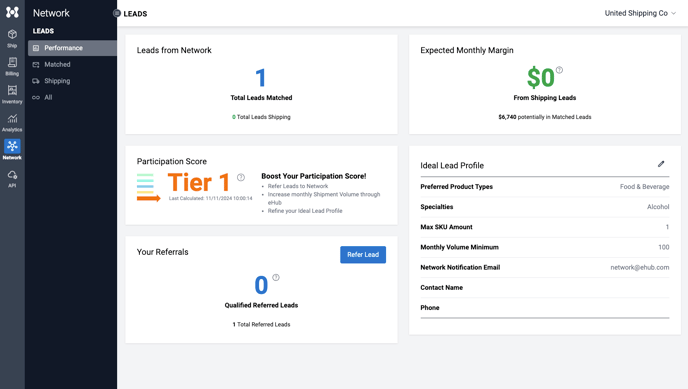Show help for Expected Monthly Margin amount
This screenshot has width=688, height=389.
tap(559, 70)
